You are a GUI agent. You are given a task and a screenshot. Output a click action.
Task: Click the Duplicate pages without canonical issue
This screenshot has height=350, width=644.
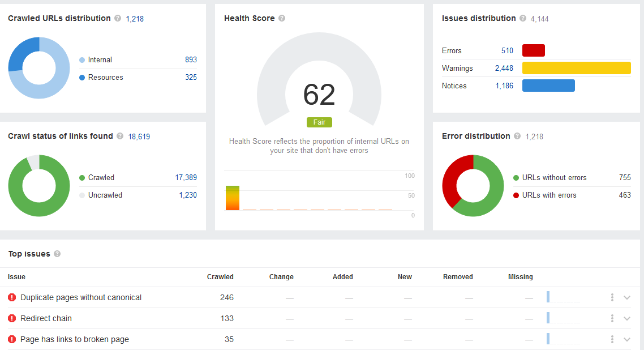(81, 297)
